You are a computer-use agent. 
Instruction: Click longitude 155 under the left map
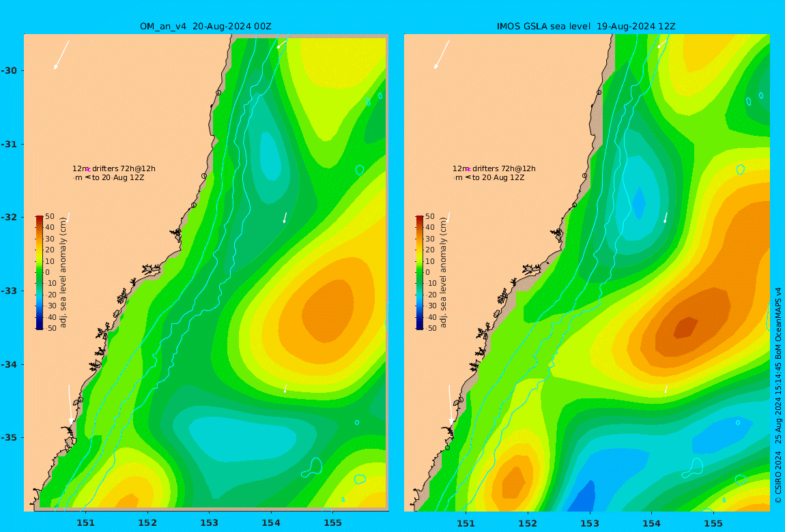(333, 523)
